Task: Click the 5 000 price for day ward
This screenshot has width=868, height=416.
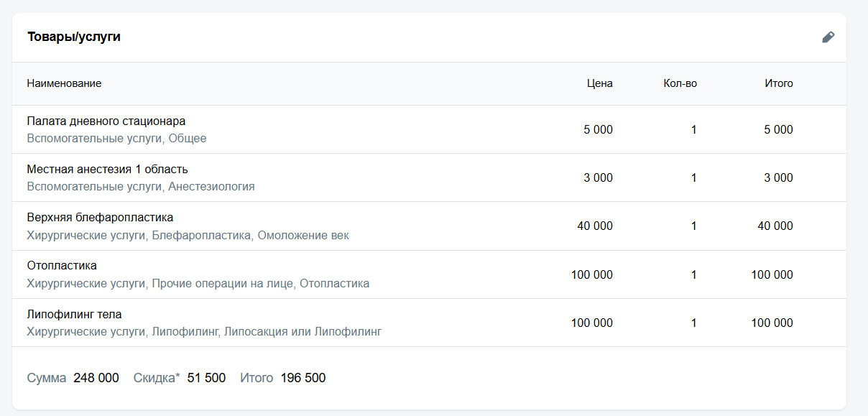Action: click(x=597, y=130)
